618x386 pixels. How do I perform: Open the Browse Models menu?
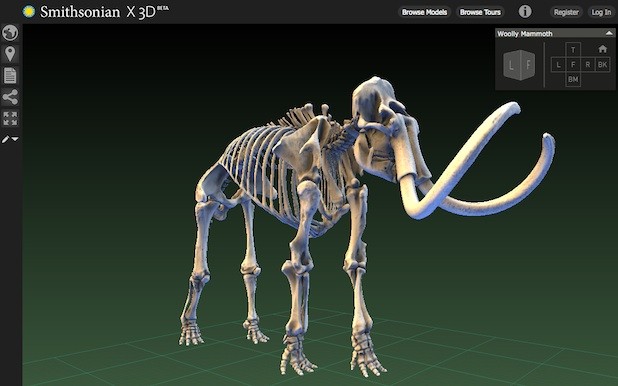click(424, 12)
